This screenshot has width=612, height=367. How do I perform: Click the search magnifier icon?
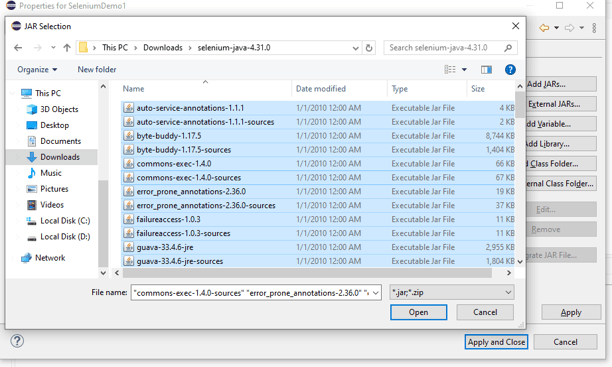508,48
